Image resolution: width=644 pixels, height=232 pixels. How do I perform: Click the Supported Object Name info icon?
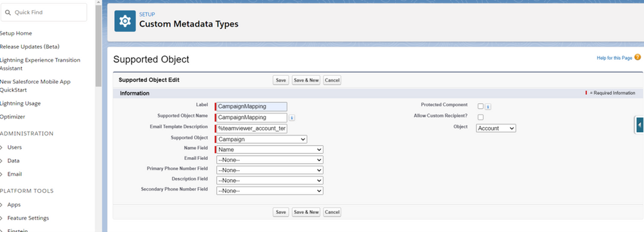[x=291, y=118]
